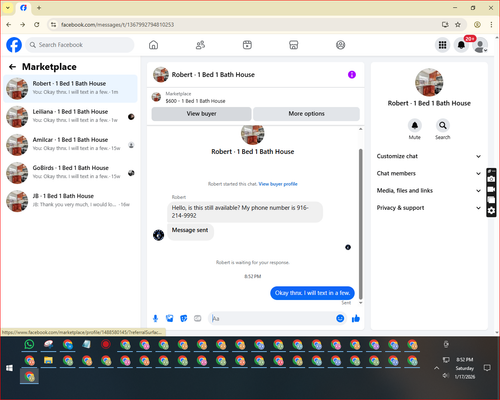
Task: Click Robert's large profile picture in right panel
Action: click(x=429, y=82)
